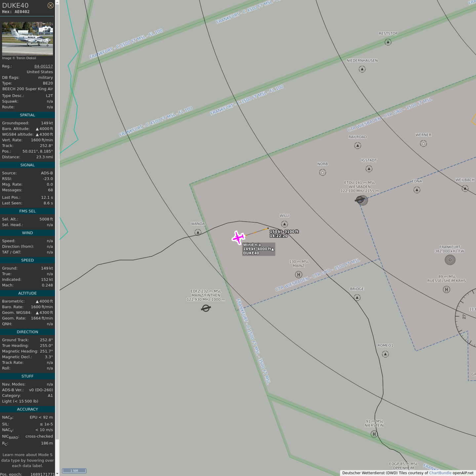
Task: Select the Frankfurt FW NDB beacon icon
Action: [450, 260]
